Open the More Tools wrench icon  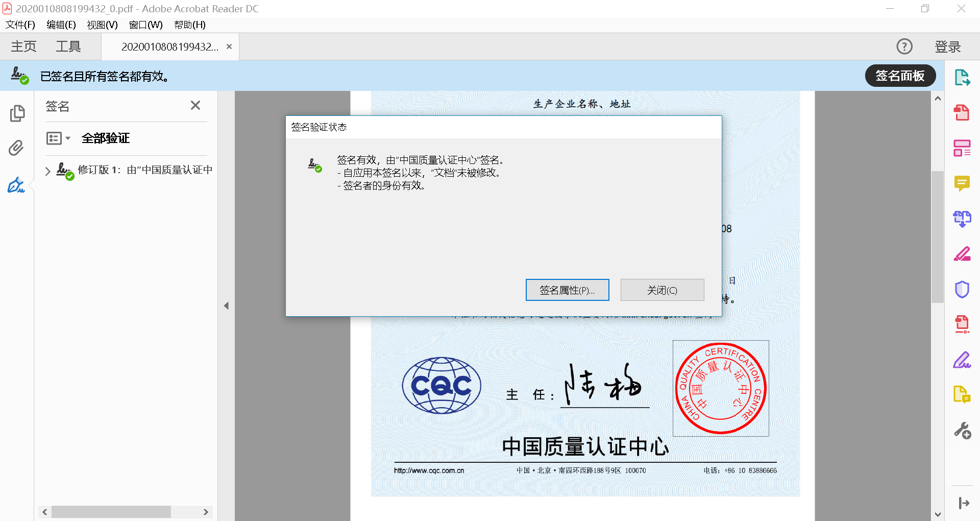click(962, 430)
